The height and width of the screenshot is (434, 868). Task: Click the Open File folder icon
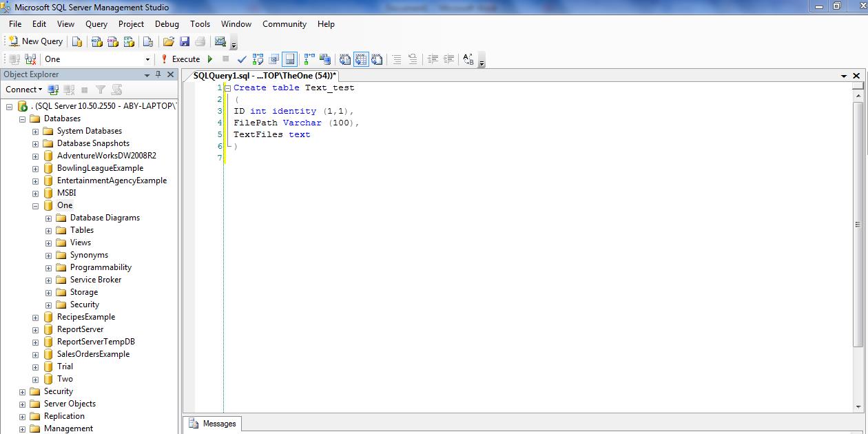click(x=168, y=41)
